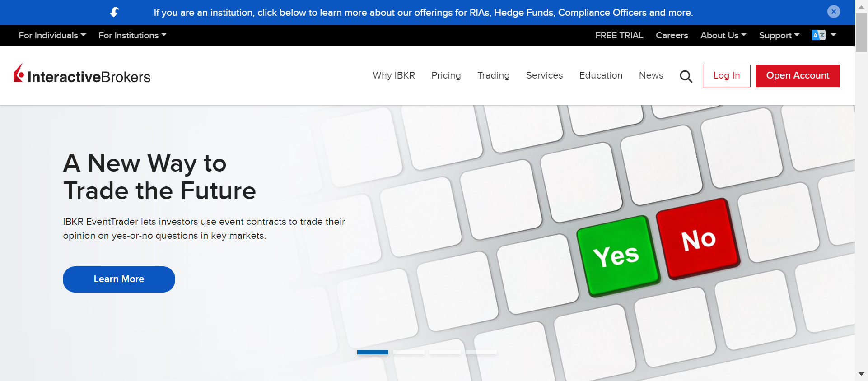The height and width of the screenshot is (381, 868).
Task: Click the Open Account button
Action: pyautogui.click(x=798, y=76)
